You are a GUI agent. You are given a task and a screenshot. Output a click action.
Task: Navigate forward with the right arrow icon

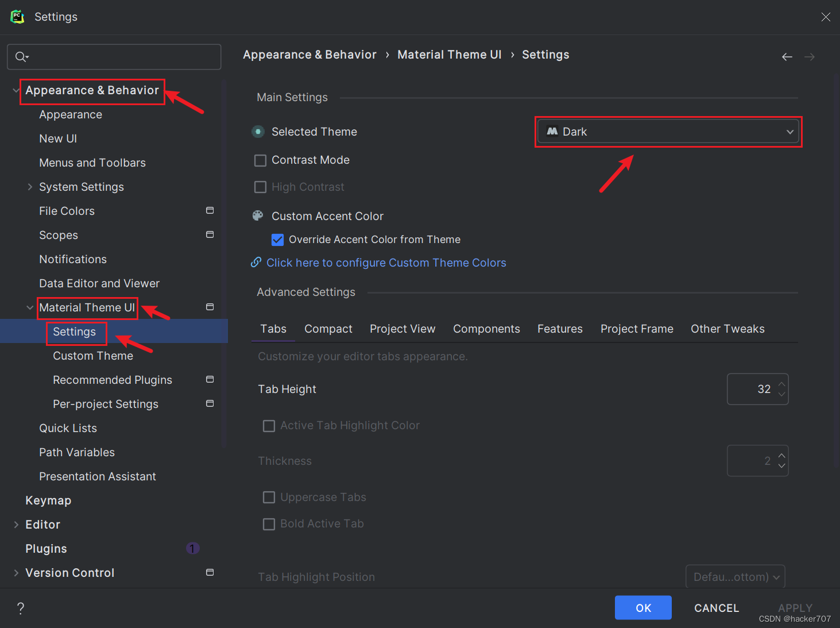[810, 57]
